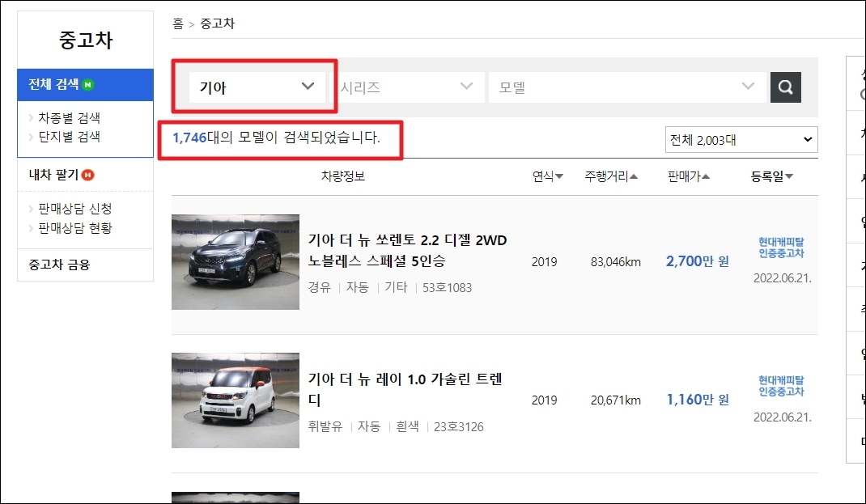
Task: Open the 모델 model dropdown
Action: [x=627, y=87]
